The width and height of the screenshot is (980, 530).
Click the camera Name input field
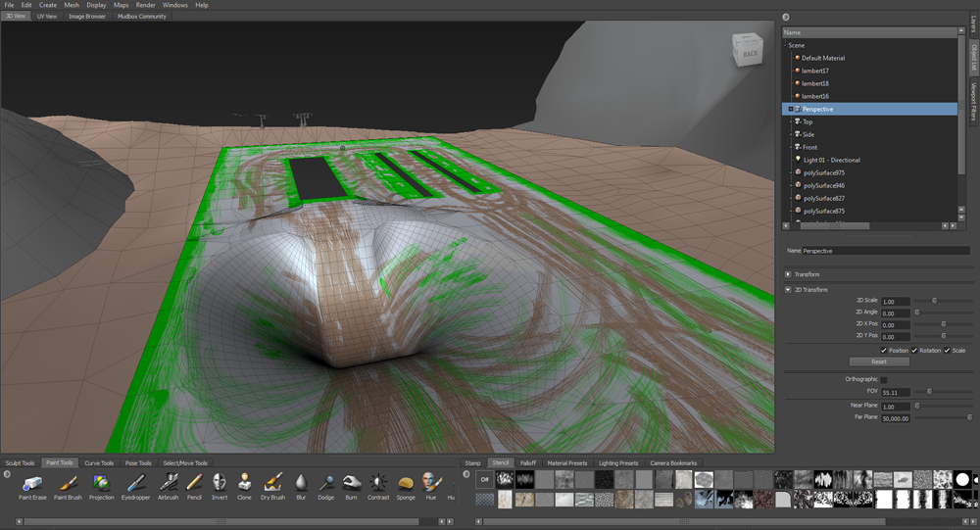click(x=886, y=251)
